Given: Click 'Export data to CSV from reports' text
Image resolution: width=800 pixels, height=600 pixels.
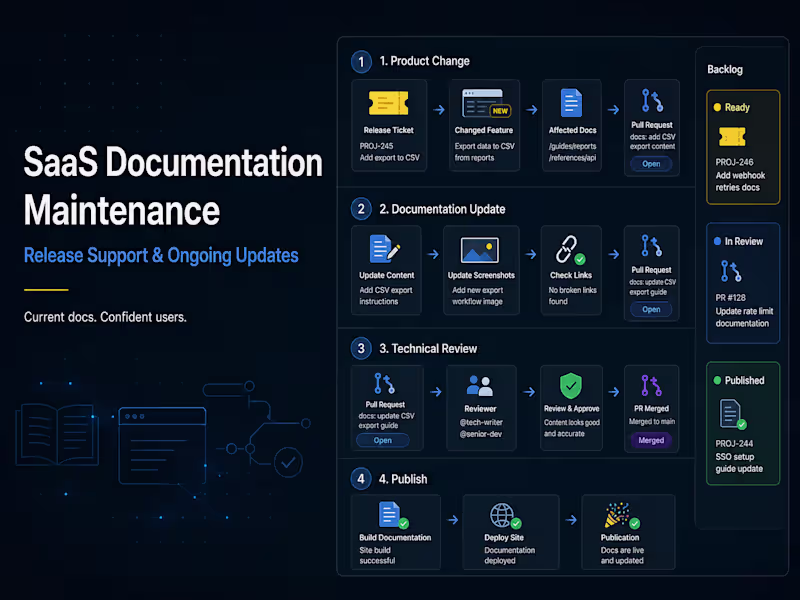Looking at the screenshot, I should (484, 152).
